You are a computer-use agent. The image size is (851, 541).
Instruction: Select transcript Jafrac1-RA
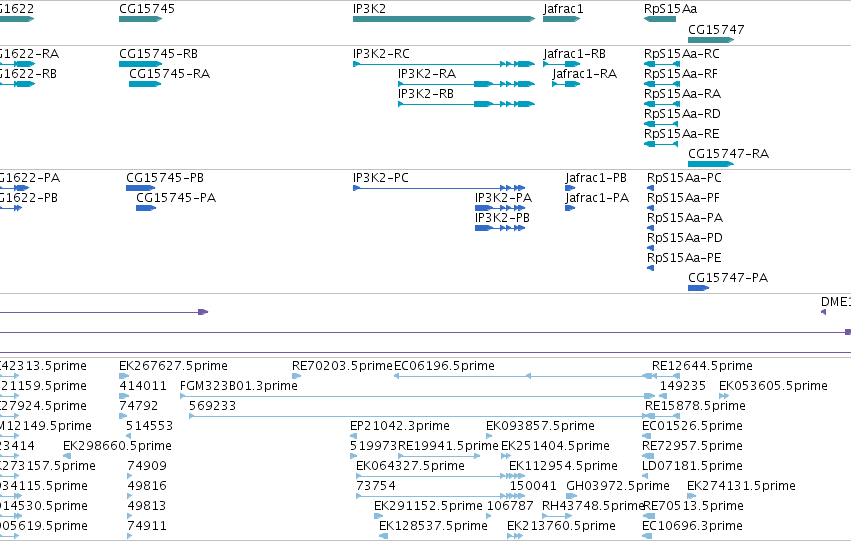pos(585,74)
